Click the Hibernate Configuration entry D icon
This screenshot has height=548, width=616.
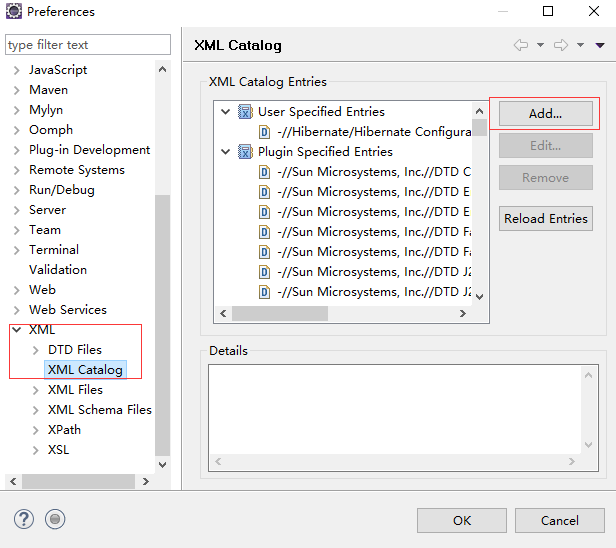click(264, 132)
